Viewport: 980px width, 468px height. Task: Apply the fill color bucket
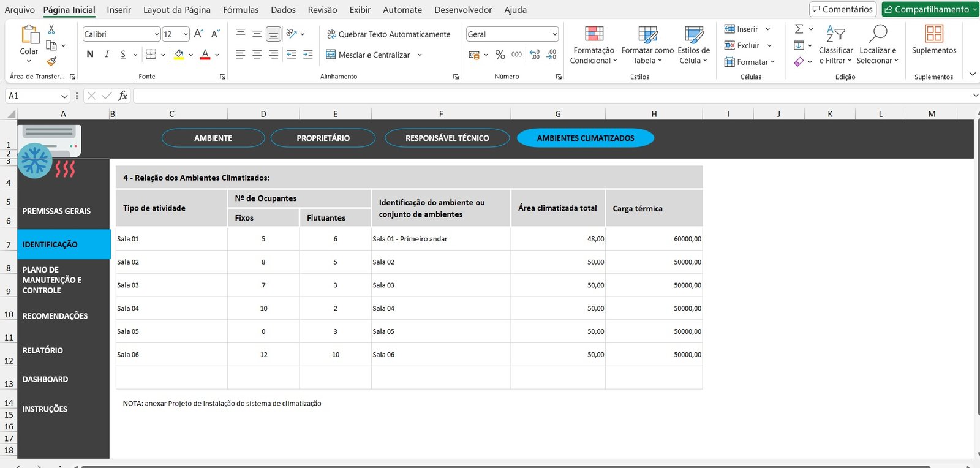(x=179, y=55)
